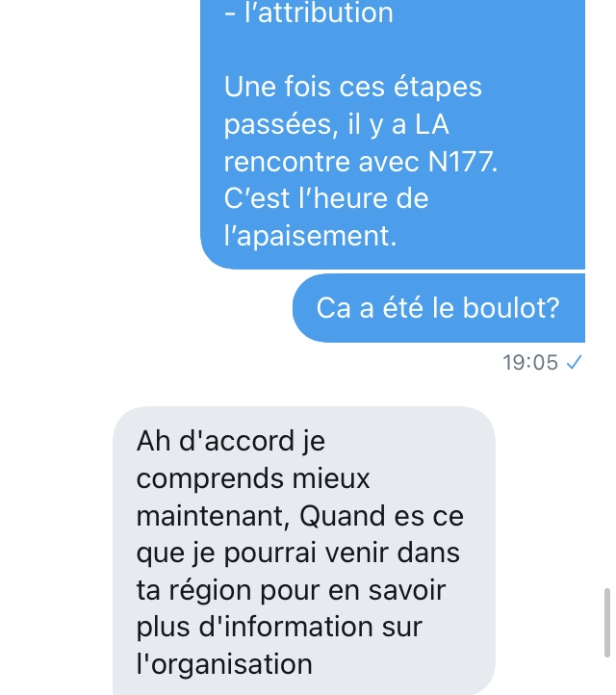Click "que je pourrai venir dans" line

298,553
